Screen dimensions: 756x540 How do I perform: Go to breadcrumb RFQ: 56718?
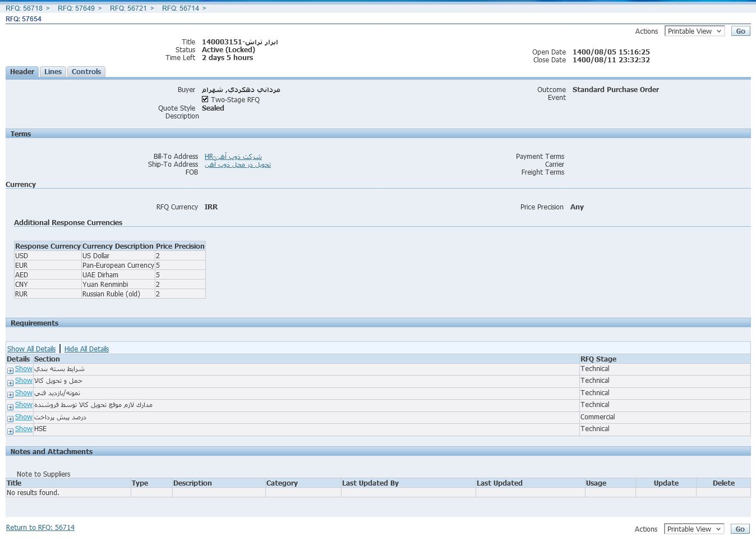point(24,8)
